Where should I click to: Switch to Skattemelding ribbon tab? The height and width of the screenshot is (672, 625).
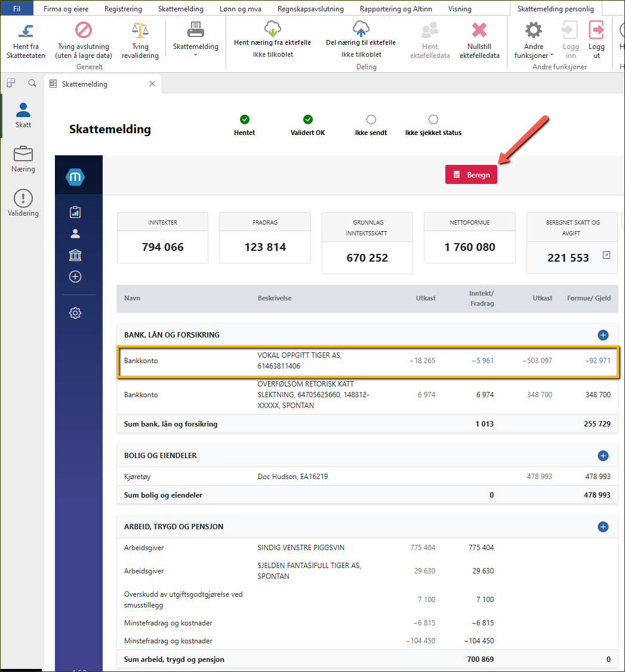(x=181, y=8)
